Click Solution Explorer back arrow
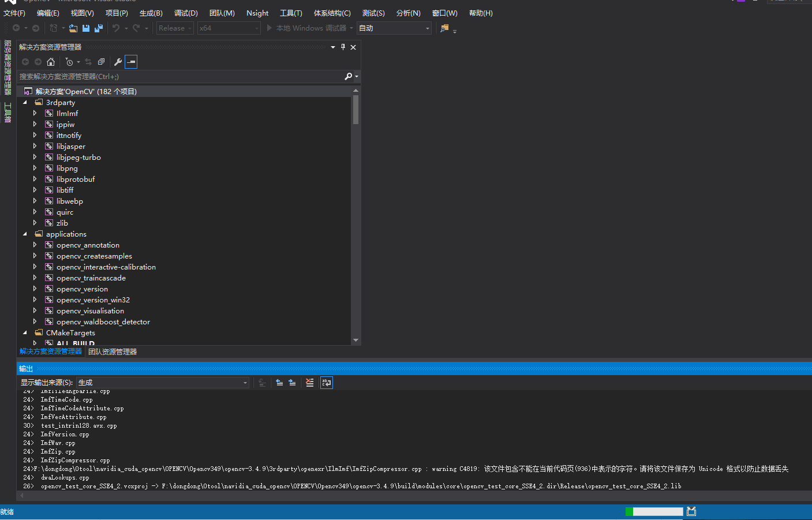Viewport: 812px width, 520px height. 25,62
